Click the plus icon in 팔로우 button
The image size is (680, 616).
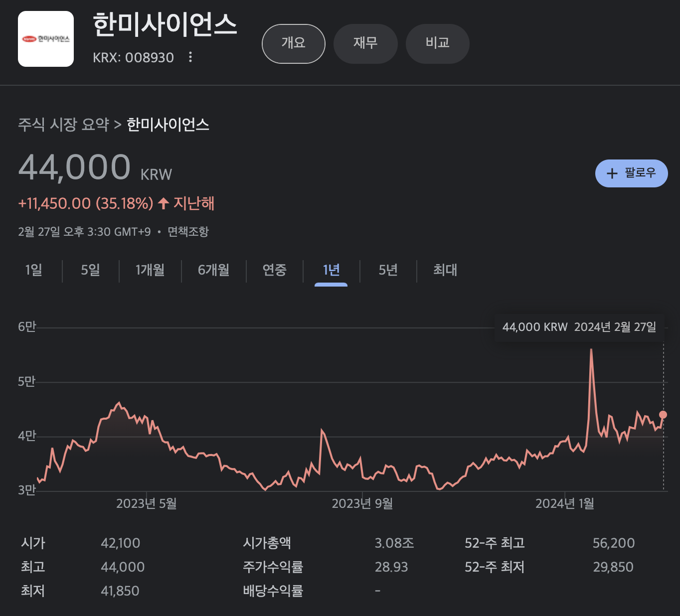tap(612, 173)
